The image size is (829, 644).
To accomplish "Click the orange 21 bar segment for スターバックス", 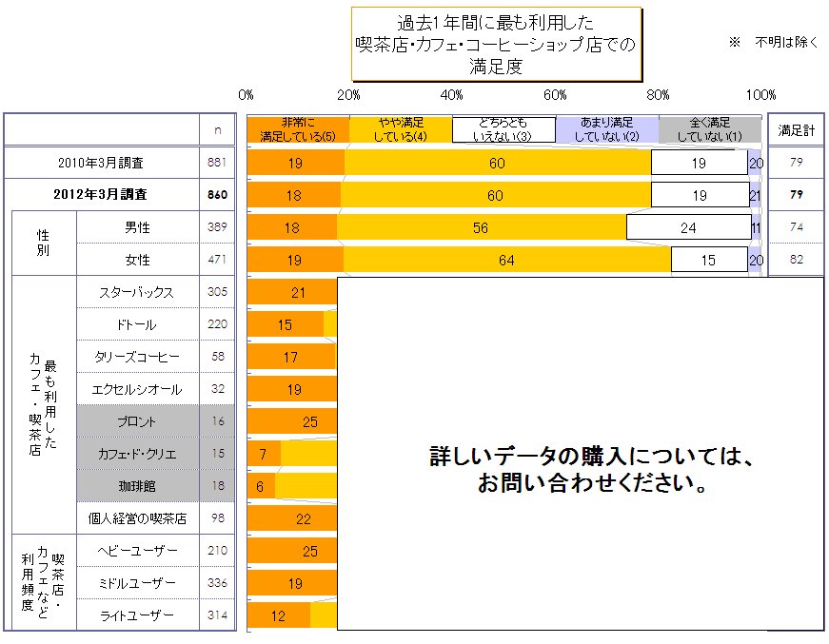I will 292,292.
